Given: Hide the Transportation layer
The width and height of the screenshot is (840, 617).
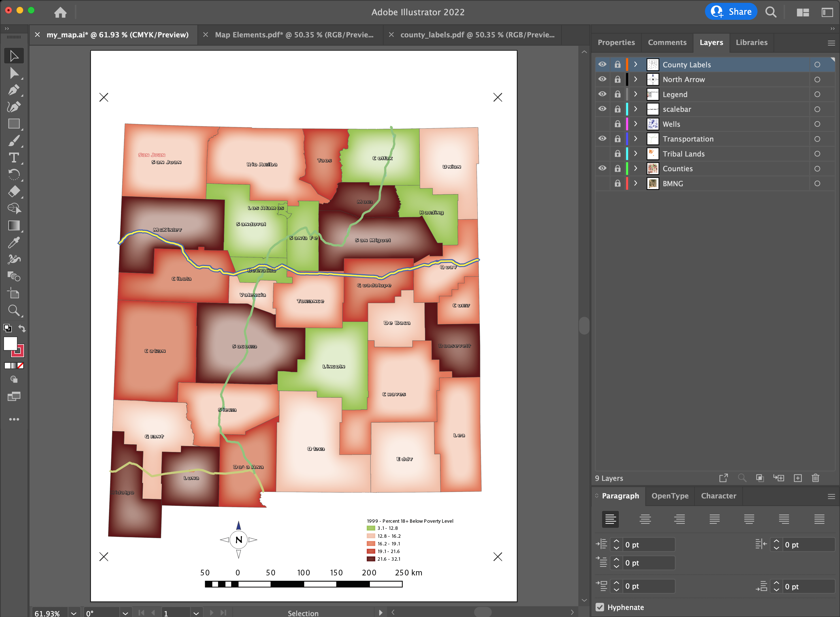Looking at the screenshot, I should pyautogui.click(x=602, y=139).
